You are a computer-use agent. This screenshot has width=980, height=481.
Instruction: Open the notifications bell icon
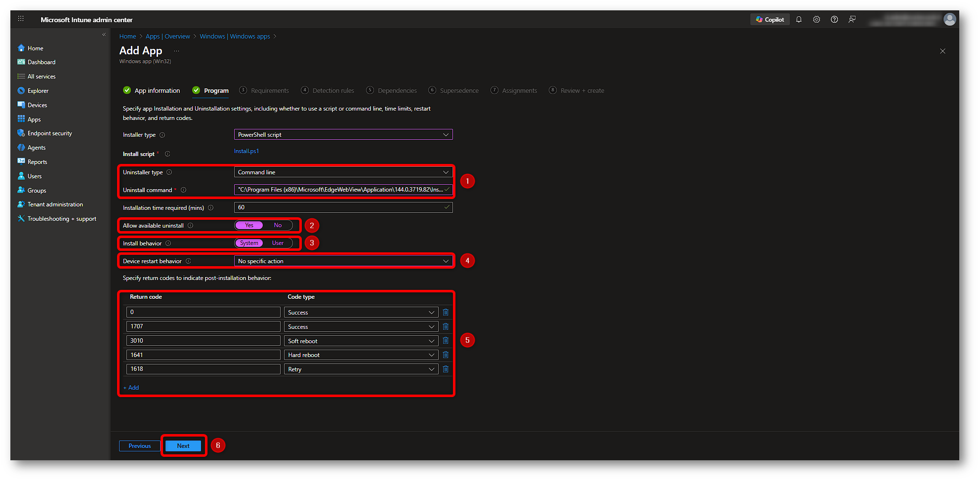coord(799,20)
